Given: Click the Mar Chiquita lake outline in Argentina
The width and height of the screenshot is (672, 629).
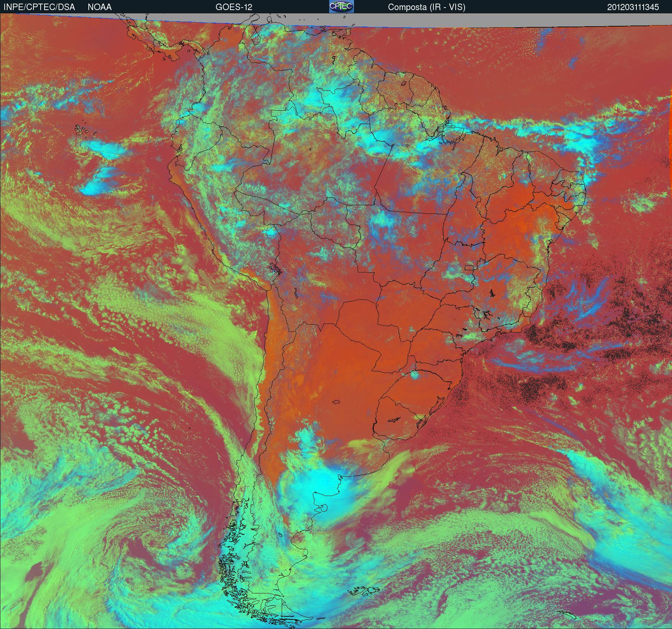Looking at the screenshot, I should (336, 402).
